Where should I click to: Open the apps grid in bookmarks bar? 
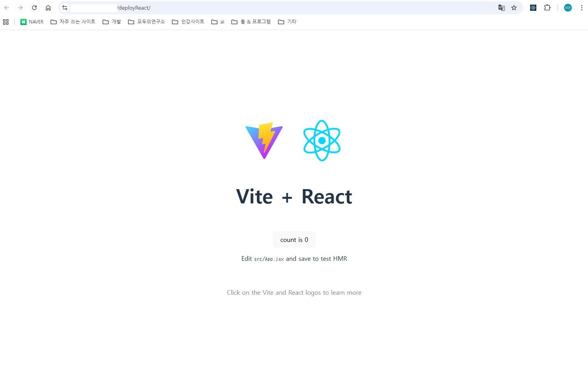(6, 22)
